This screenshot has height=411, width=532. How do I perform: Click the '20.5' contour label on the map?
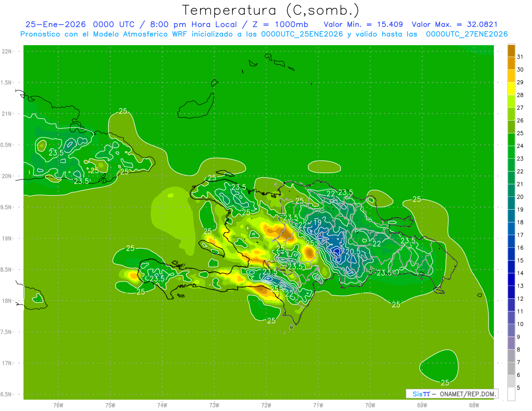tap(353, 251)
